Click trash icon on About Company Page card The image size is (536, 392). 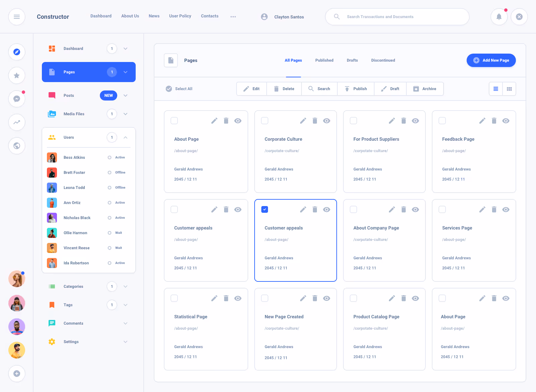pyautogui.click(x=404, y=209)
